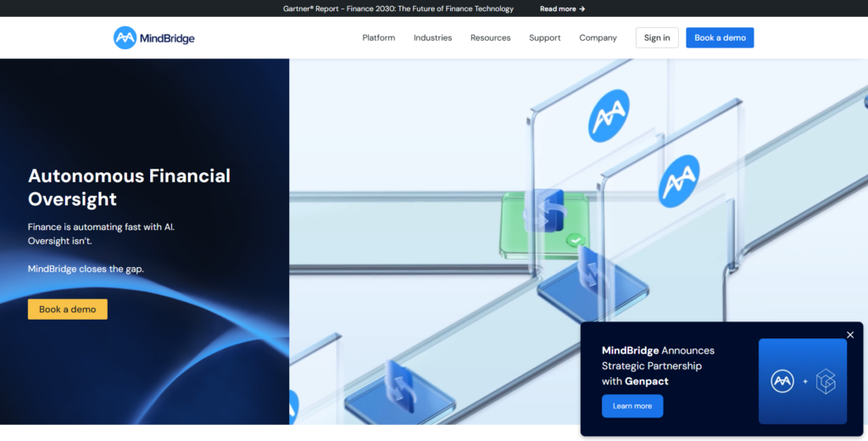Click Learn more in the partnership popup
Viewport: 868px width, 441px height.
pyautogui.click(x=632, y=406)
